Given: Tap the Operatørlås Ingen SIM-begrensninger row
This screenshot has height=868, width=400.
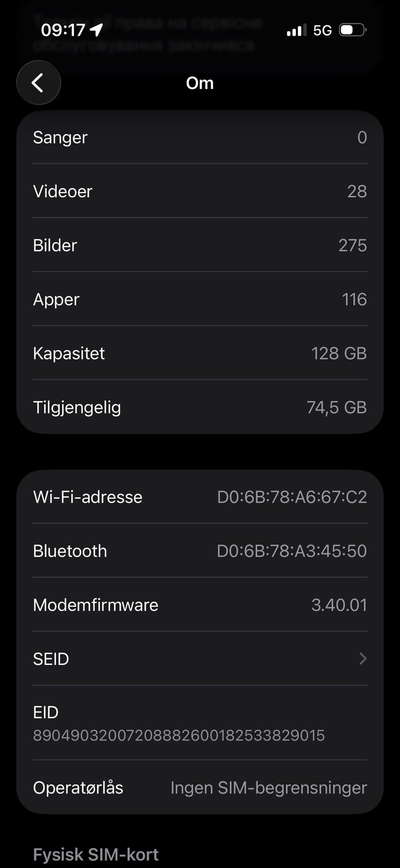Looking at the screenshot, I should pos(200,788).
